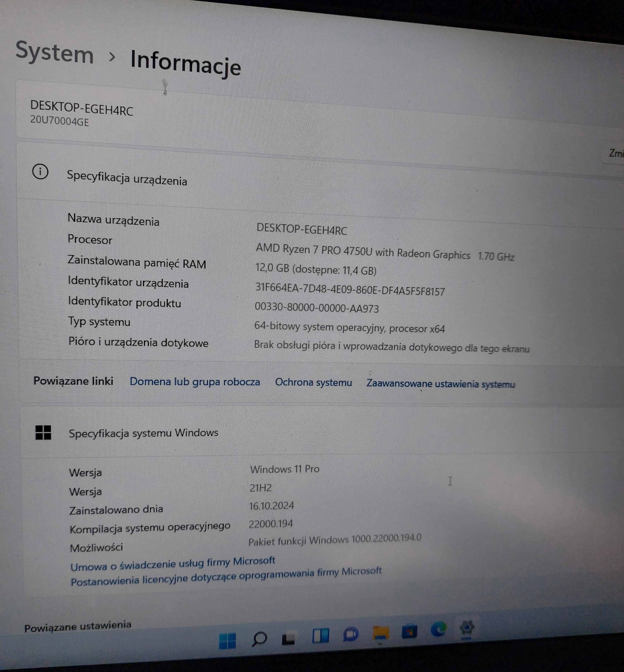The image size is (624, 672).
Task: Select the 20U70004GE model text
Action: pos(60,121)
